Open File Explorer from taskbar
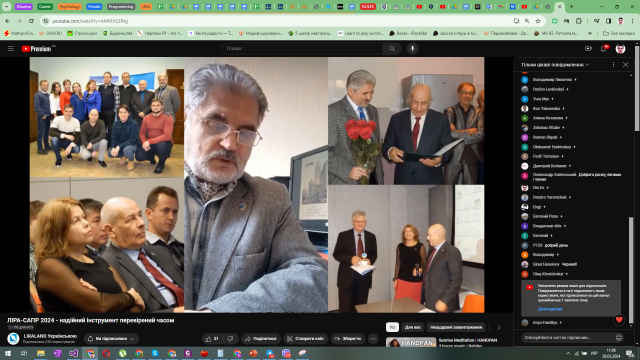 point(40,353)
